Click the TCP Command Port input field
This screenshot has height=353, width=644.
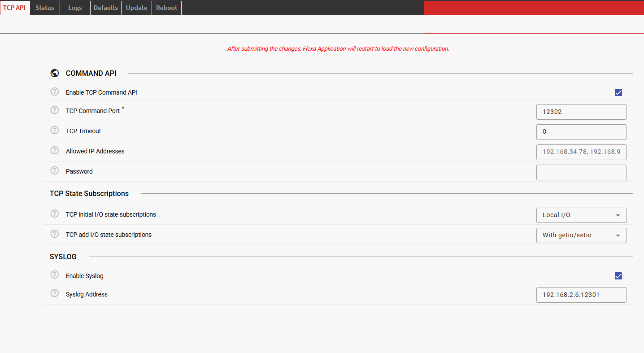pos(581,112)
